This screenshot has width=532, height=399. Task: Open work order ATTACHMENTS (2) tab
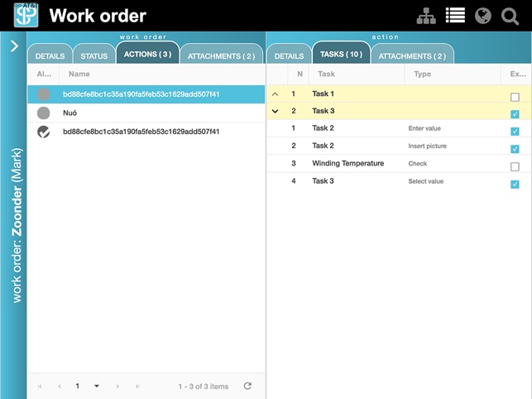point(221,55)
